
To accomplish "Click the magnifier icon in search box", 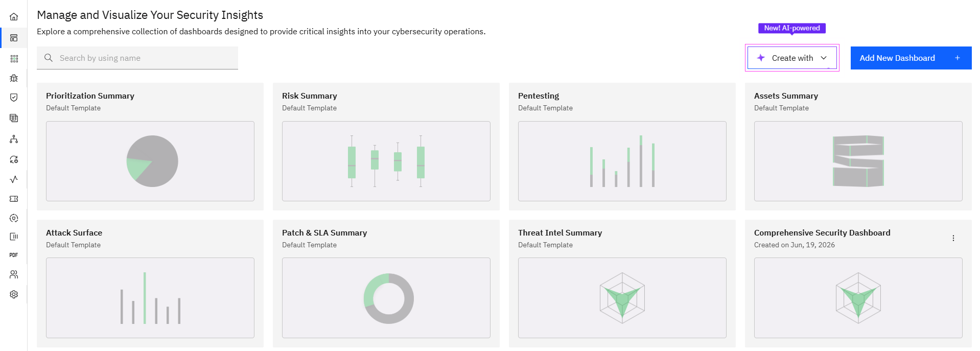I will 49,58.
